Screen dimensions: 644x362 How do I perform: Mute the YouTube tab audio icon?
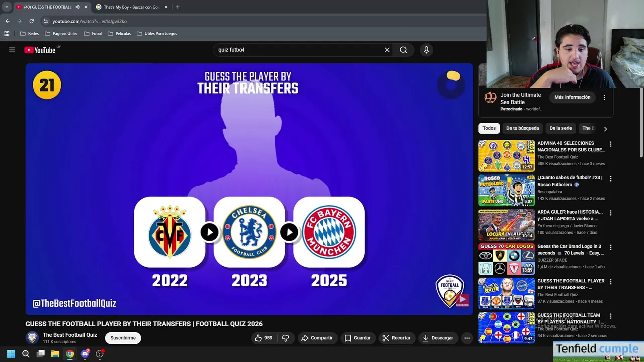click(x=77, y=7)
